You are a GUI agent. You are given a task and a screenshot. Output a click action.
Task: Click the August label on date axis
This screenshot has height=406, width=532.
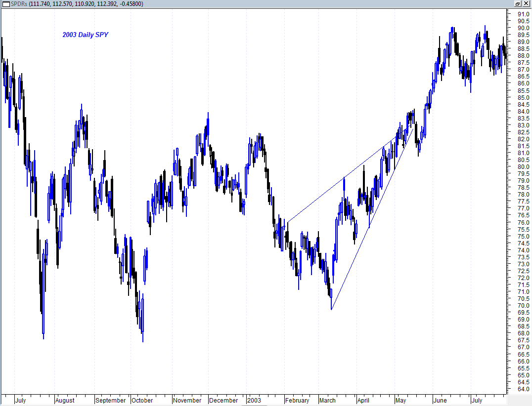(x=65, y=400)
